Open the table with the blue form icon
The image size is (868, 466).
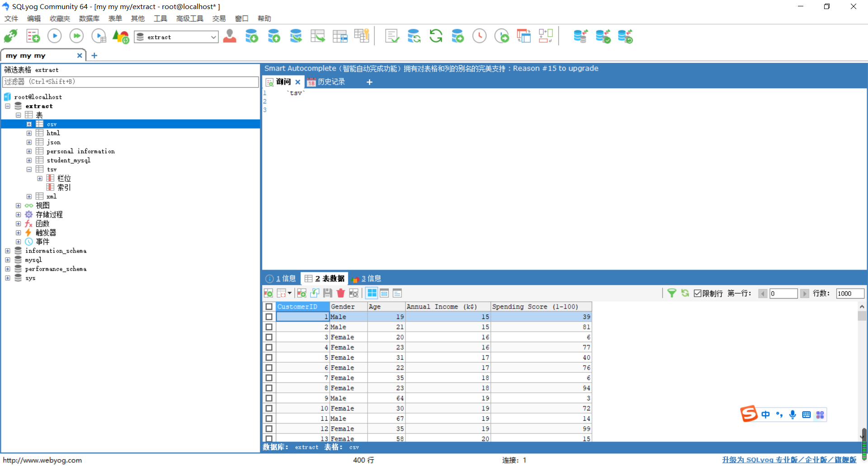pyautogui.click(x=340, y=36)
